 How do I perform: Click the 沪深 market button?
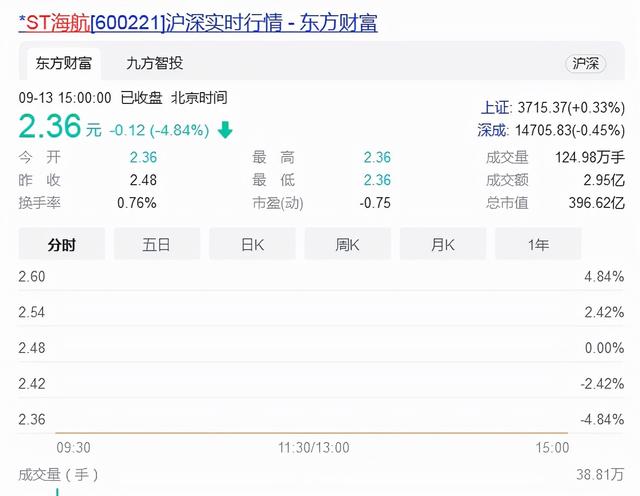pyautogui.click(x=585, y=64)
